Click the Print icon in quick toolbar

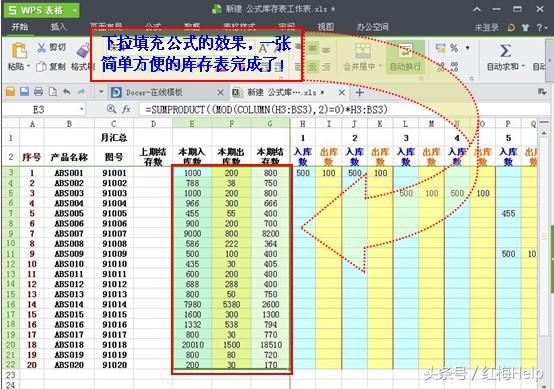point(39,92)
